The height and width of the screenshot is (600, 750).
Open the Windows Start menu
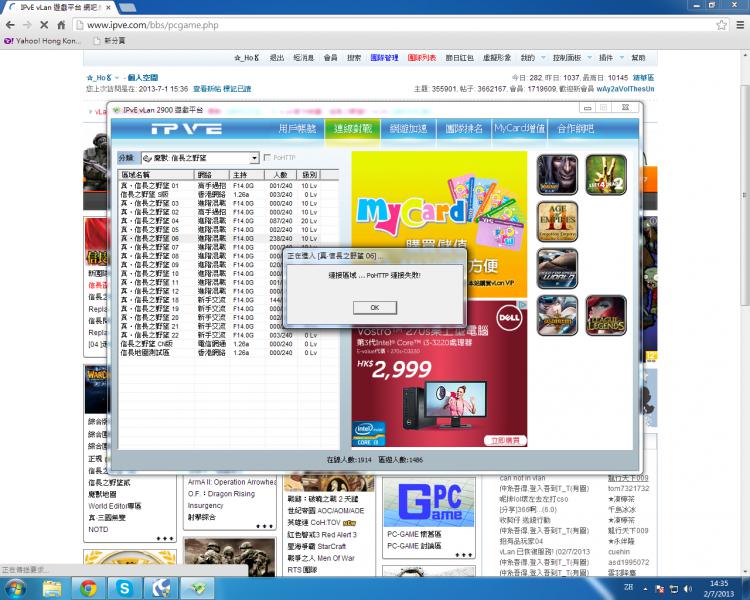pos(15,589)
